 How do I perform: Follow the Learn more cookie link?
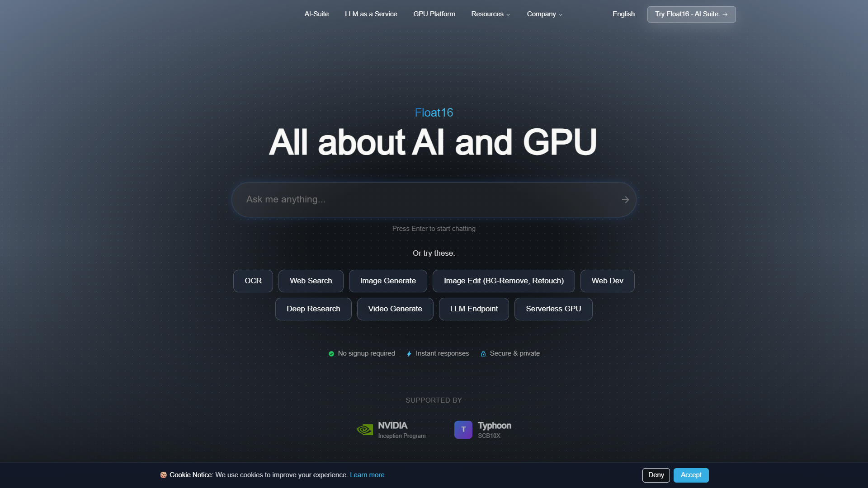pos(367,475)
